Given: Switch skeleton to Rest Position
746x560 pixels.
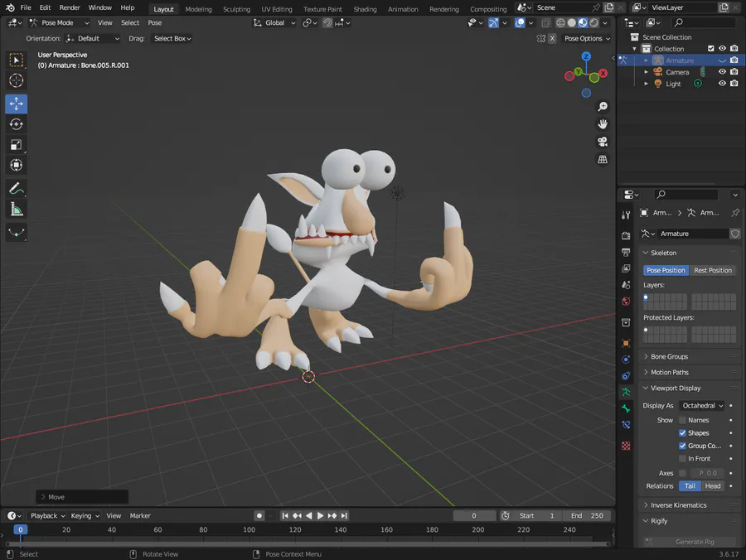Looking at the screenshot, I should click(x=712, y=270).
